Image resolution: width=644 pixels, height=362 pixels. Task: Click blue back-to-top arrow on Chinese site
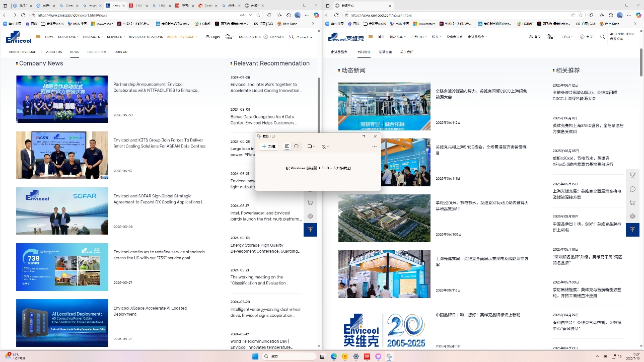(632, 230)
